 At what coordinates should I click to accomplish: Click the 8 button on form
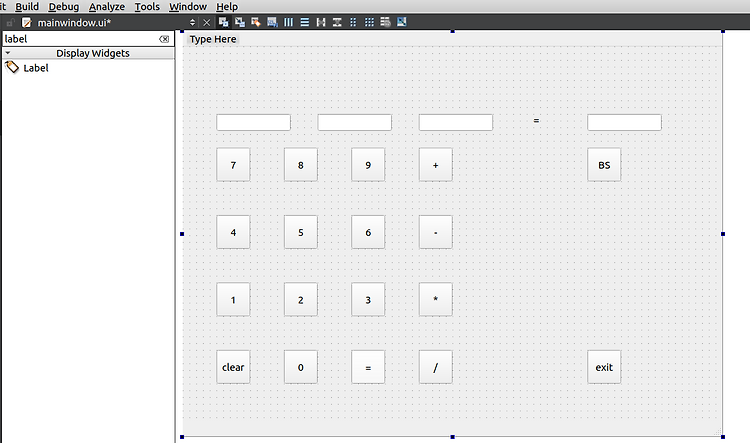tap(300, 165)
